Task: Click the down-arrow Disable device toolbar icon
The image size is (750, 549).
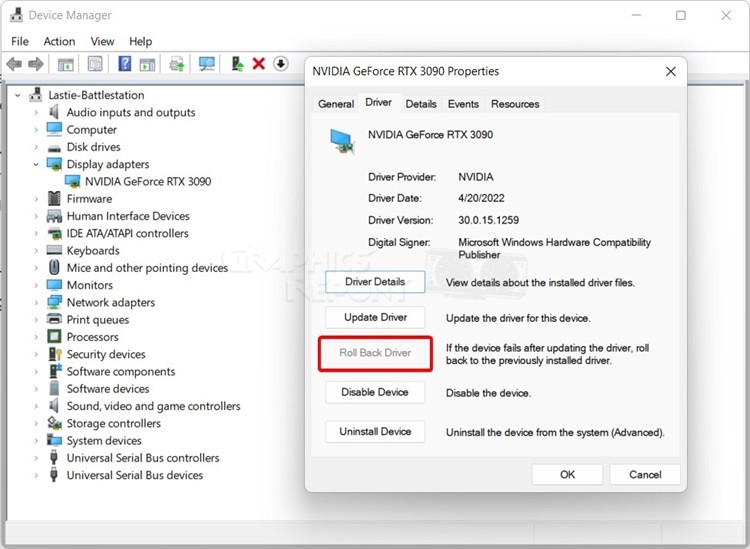Action: point(281,63)
